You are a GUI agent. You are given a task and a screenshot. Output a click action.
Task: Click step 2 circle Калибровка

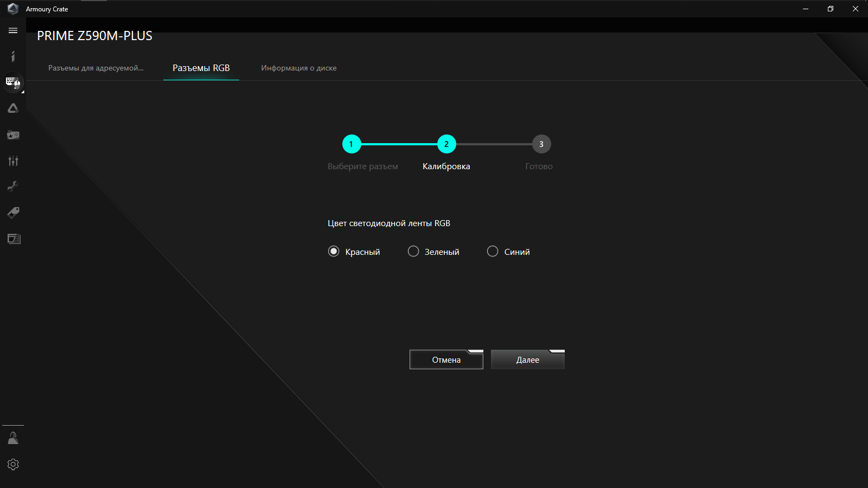pyautogui.click(x=446, y=144)
